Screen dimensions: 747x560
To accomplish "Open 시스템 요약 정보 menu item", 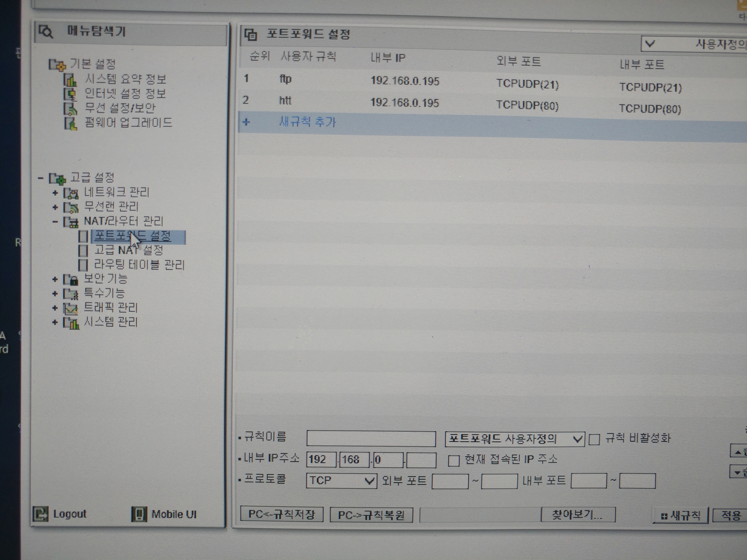I will [125, 79].
